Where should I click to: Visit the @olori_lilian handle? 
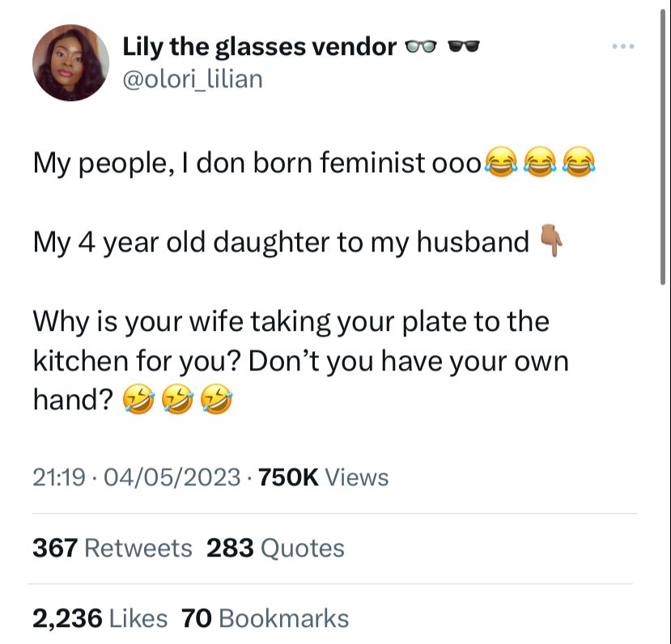tap(193, 79)
